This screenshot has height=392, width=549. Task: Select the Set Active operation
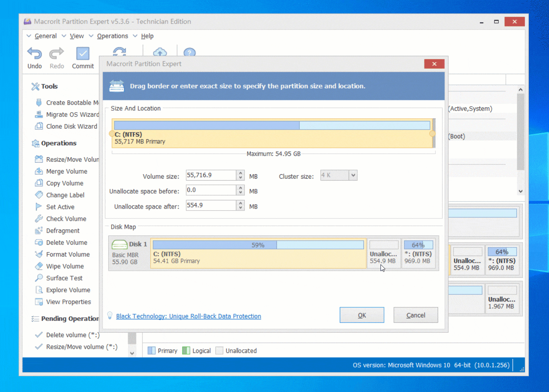point(60,207)
